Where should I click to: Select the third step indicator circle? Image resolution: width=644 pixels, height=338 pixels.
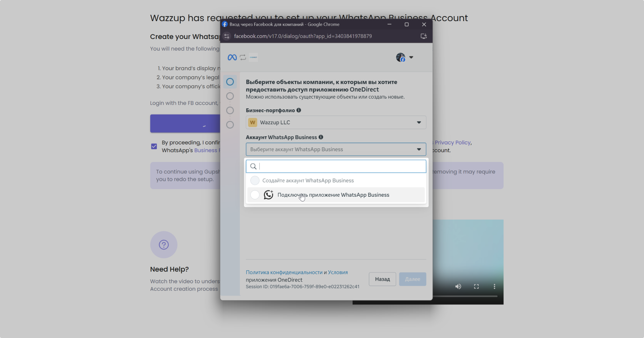click(x=230, y=111)
